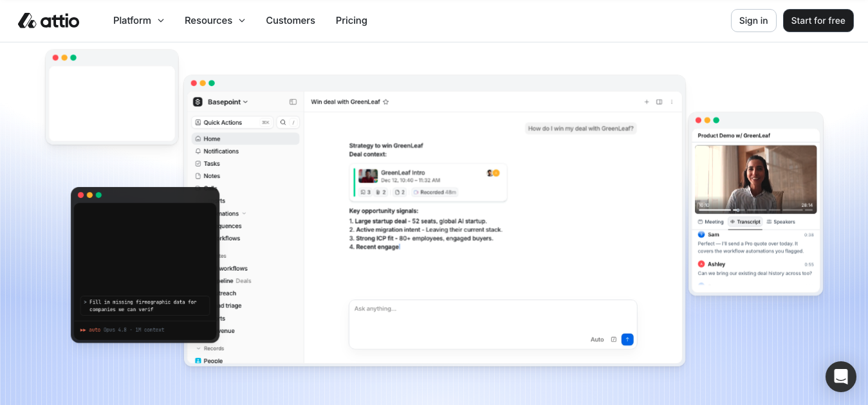Image resolution: width=868 pixels, height=405 pixels.
Task: Click the search magnifier icon in sidebar
Action: (x=282, y=122)
